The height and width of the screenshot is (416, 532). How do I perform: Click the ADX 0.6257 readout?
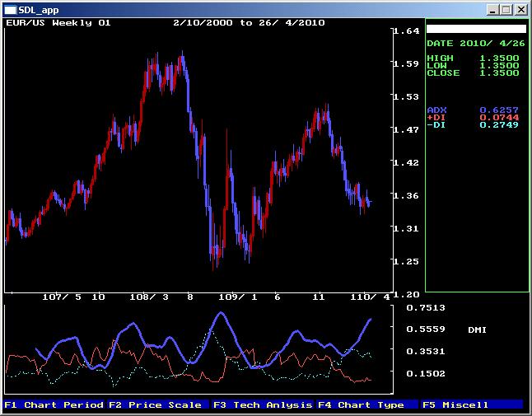(x=473, y=110)
